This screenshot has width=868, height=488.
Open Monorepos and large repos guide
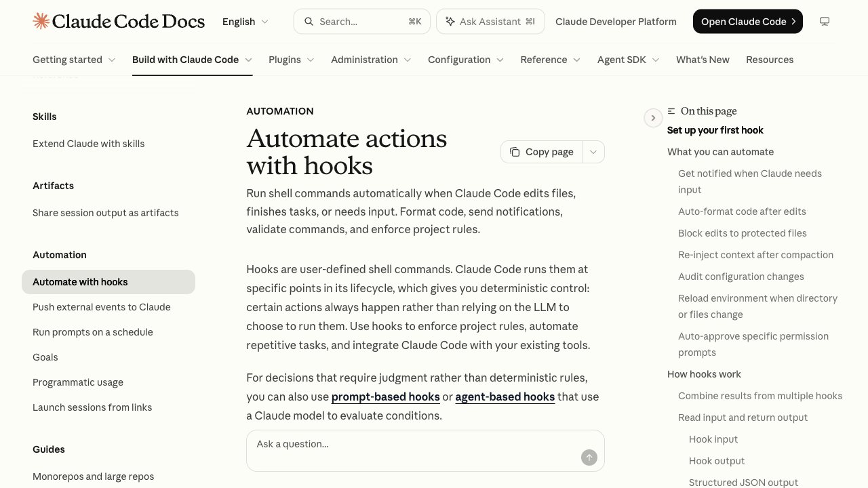click(x=94, y=476)
